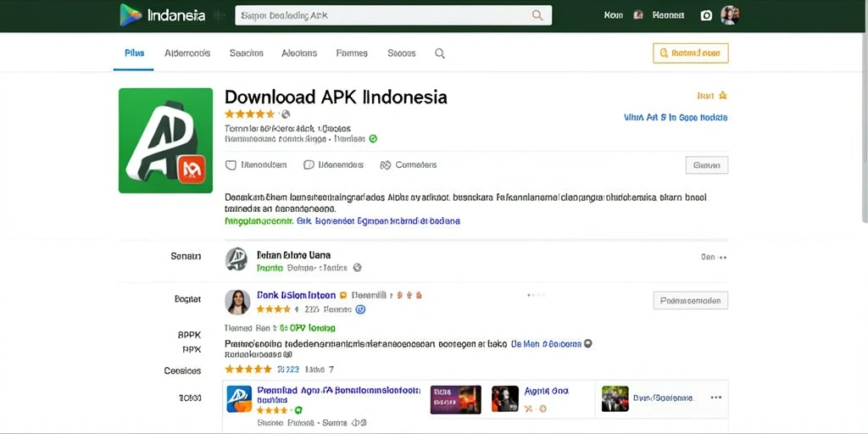Click the round grey logo beside Iehan Rdme Uana
The width and height of the screenshot is (868, 434).
pyautogui.click(x=236, y=259)
